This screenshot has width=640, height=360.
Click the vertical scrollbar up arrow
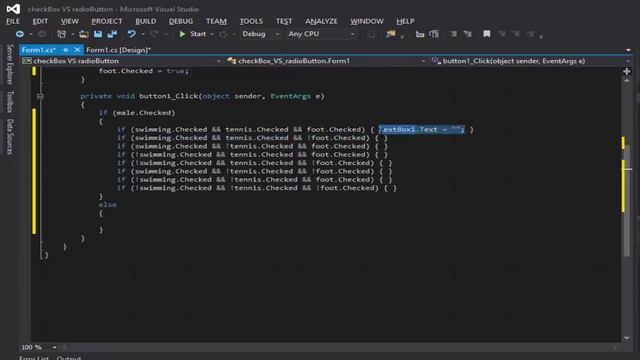pos(627,81)
